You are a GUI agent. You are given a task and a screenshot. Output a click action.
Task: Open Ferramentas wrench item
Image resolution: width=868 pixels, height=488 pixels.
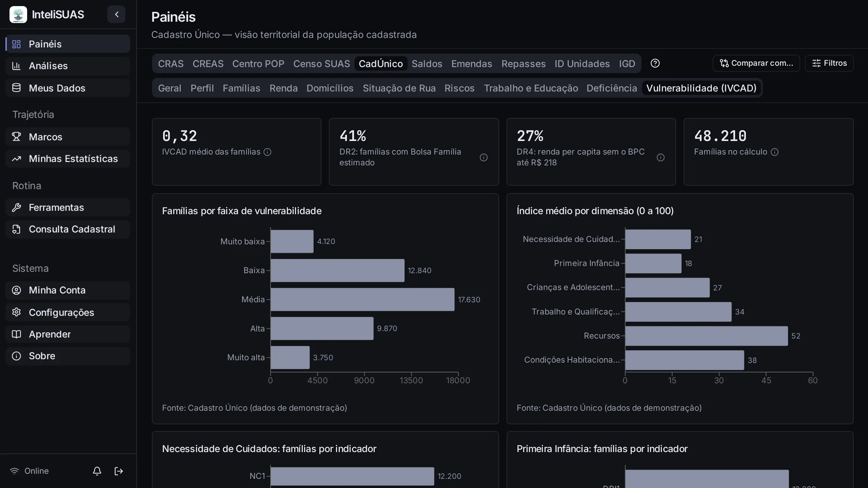[x=68, y=207]
